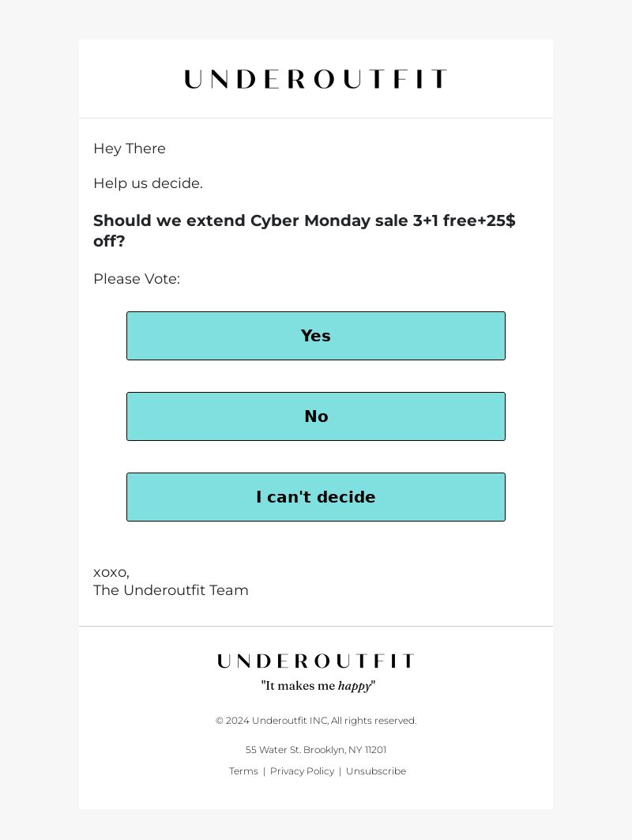Click the 2024 copyright notice text
The width and height of the screenshot is (632, 840).
(x=316, y=721)
